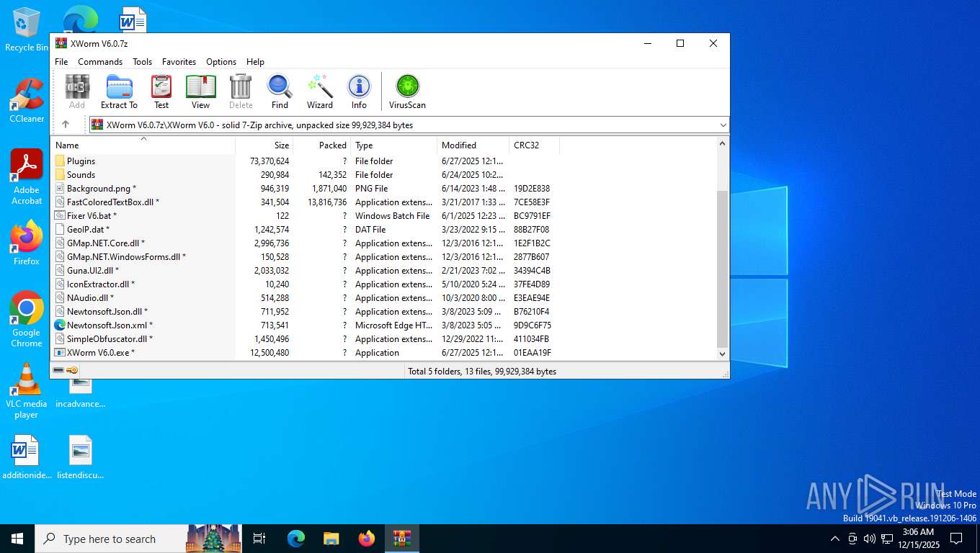Click WinRAR taskbar button
This screenshot has height=553, width=980.
pos(402,539)
